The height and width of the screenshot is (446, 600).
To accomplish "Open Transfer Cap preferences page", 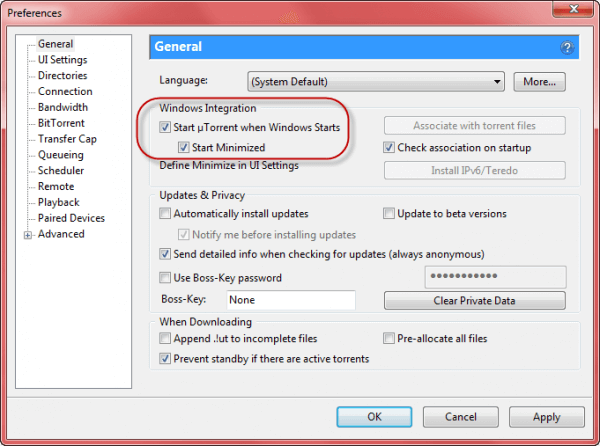I will point(67,139).
